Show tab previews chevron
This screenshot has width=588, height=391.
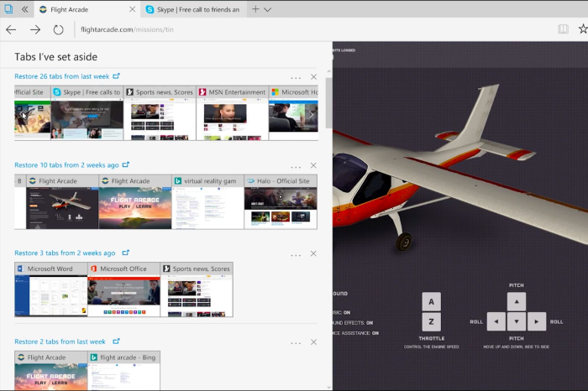pos(267,10)
